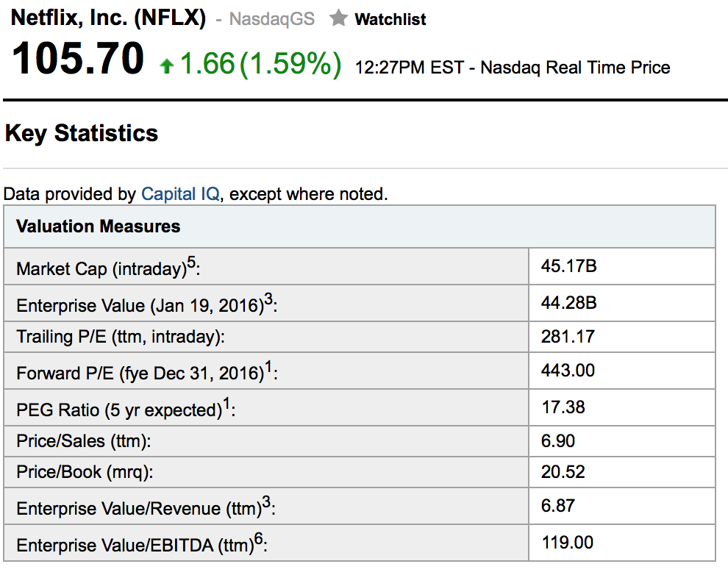The width and height of the screenshot is (728, 575).
Task: Open the Capital IQ link
Action: 179,194
